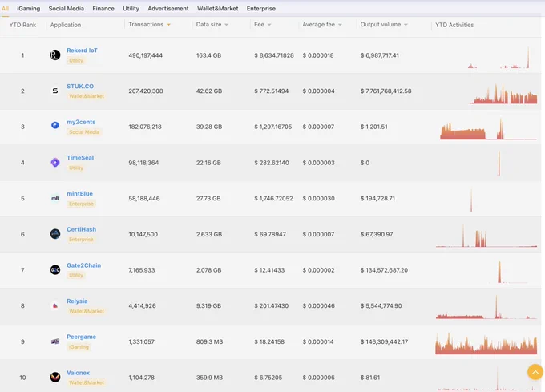This screenshot has width=545, height=392.
Task: Click the Social Media tag under my2cents
Action: tap(84, 132)
